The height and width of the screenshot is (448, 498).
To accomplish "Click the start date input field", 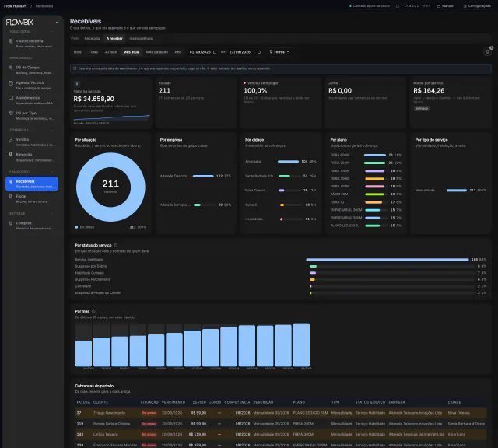I will tap(202, 52).
